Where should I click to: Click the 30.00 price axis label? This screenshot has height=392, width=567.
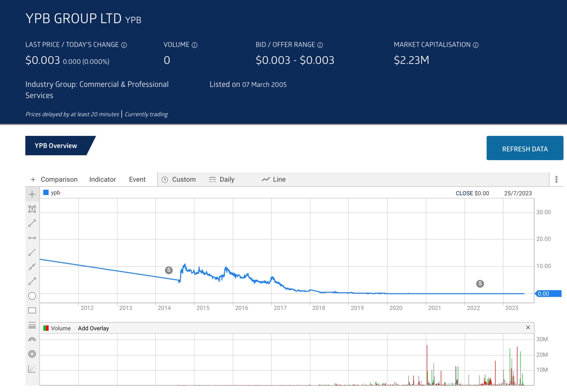[544, 212]
